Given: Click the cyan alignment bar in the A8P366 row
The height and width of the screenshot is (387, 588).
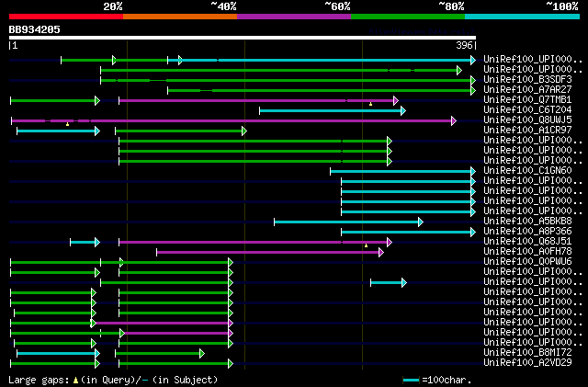Looking at the screenshot, I should pyautogui.click(x=408, y=233).
